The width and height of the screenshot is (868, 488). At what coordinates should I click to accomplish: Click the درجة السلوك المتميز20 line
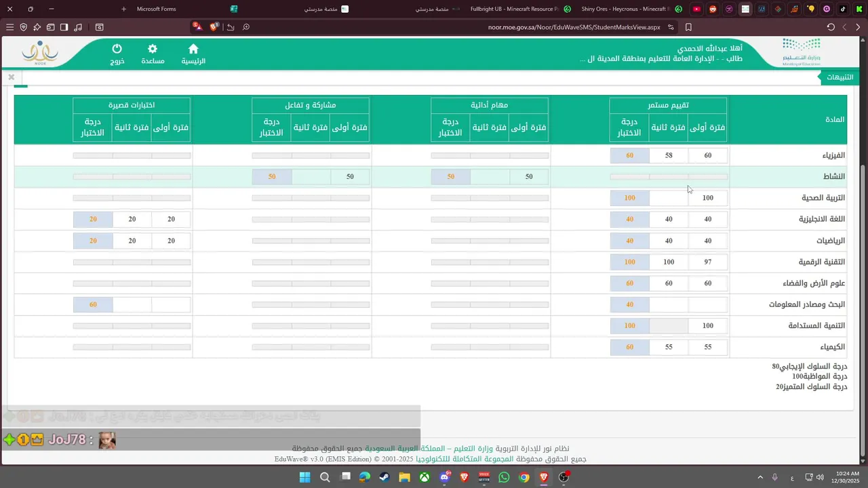click(812, 386)
